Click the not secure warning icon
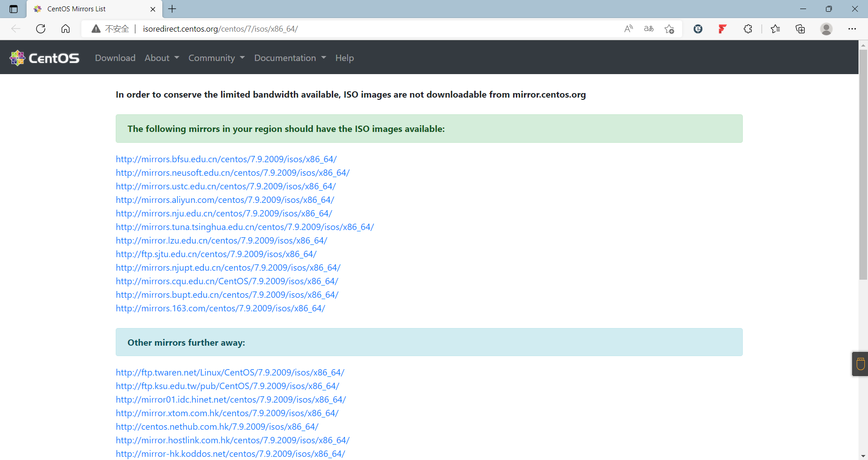The height and width of the screenshot is (460, 868). point(96,29)
